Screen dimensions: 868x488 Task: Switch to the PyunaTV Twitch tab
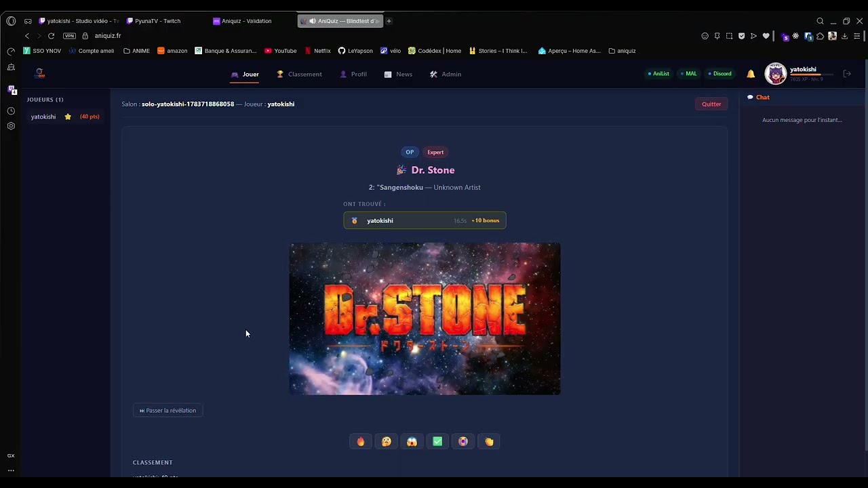[165, 21]
